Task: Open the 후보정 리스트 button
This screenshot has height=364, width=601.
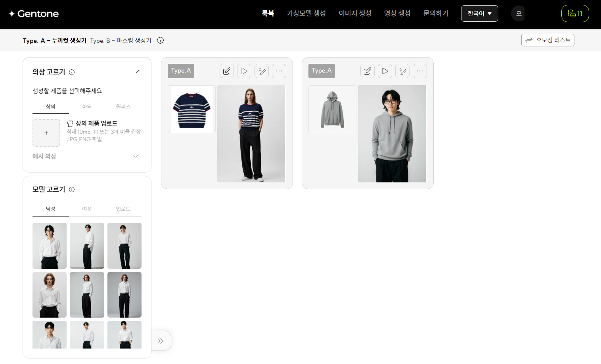Action: [547, 40]
